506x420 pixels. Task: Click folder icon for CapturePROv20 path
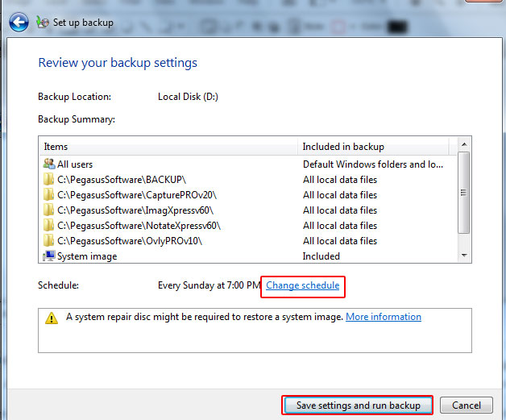click(48, 194)
